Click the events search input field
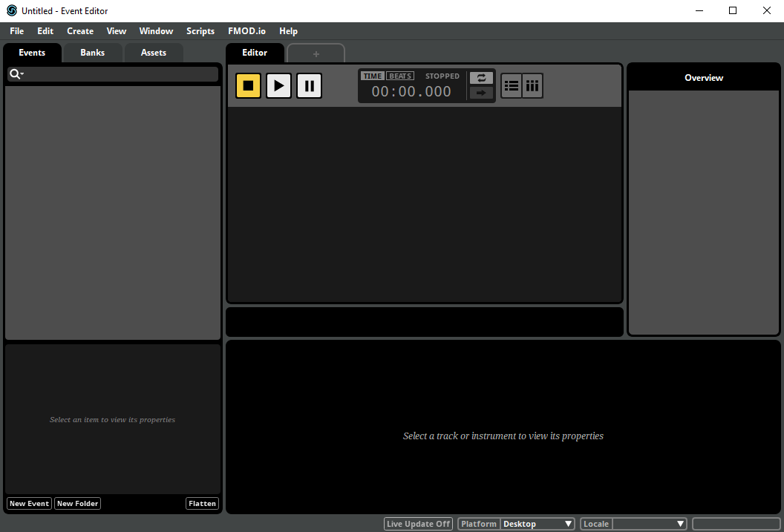784x532 pixels. [x=120, y=74]
